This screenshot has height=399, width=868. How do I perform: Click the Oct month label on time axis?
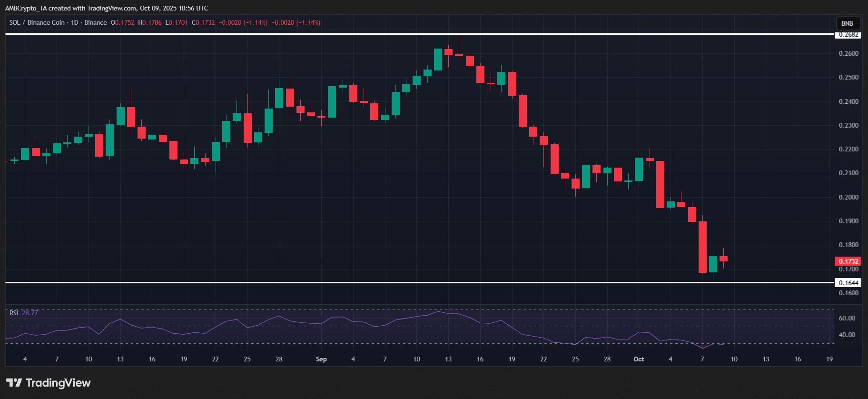tap(639, 359)
